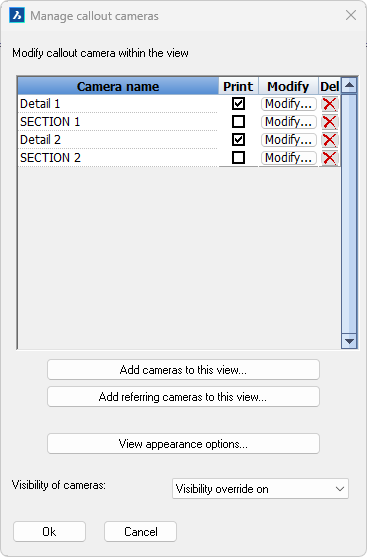Delete the Detail 1 camera with red X
Viewport: 367px width, 557px height.
pyautogui.click(x=329, y=104)
